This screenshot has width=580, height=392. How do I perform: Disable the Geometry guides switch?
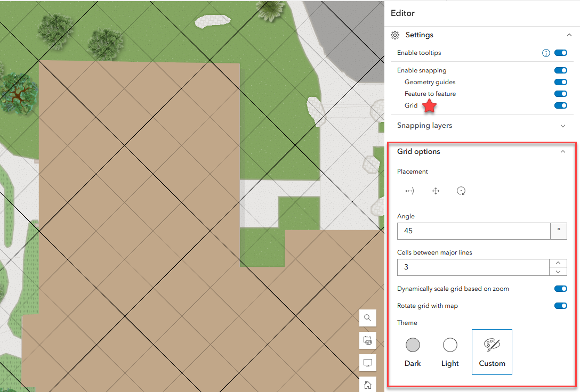pyautogui.click(x=561, y=82)
